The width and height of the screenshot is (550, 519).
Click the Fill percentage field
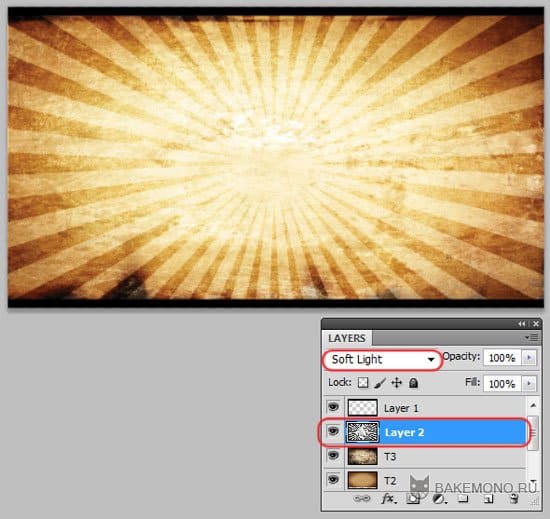502,384
